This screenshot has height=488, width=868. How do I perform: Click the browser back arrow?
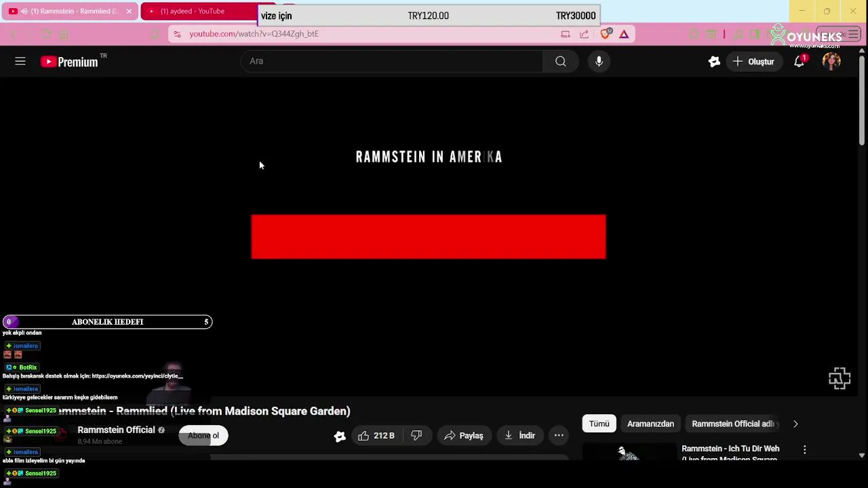point(13,34)
